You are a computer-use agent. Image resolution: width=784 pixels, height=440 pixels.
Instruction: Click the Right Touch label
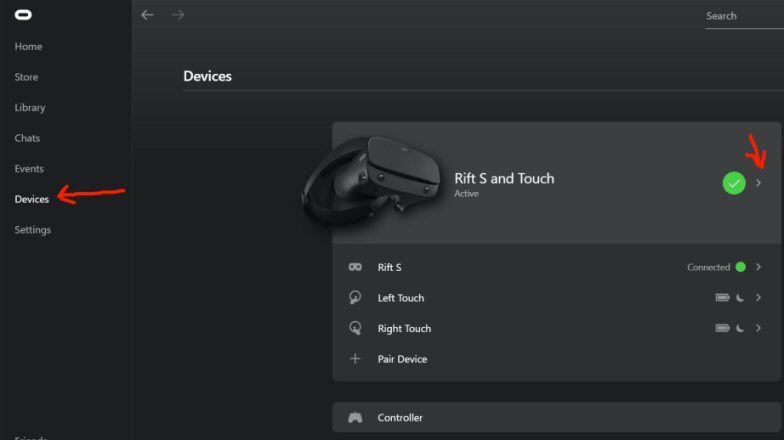pyautogui.click(x=404, y=328)
